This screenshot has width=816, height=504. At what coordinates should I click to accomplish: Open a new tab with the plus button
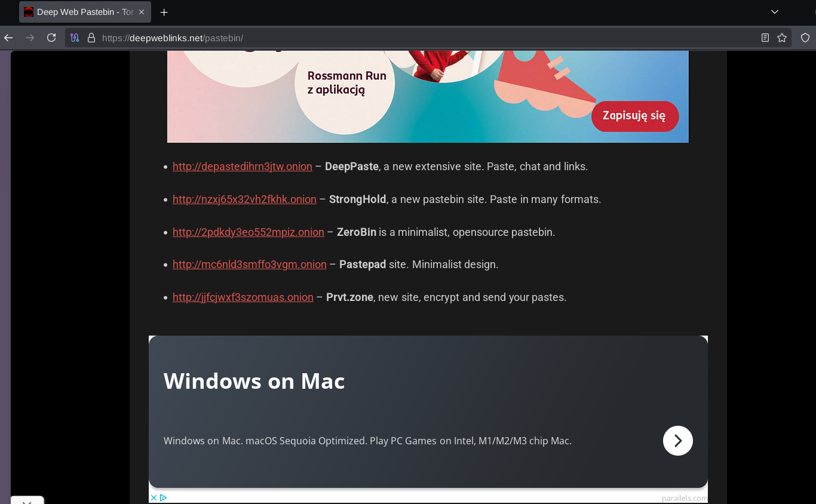click(x=164, y=12)
